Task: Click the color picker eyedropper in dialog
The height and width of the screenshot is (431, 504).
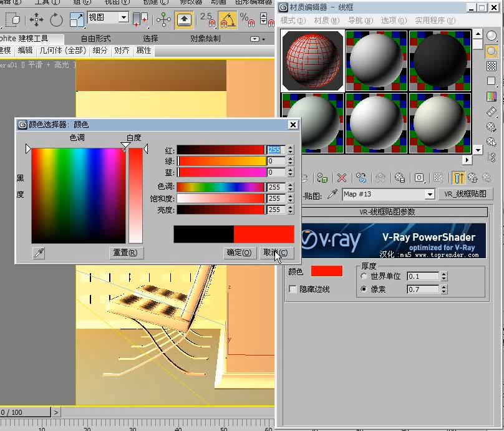Action: click(39, 253)
